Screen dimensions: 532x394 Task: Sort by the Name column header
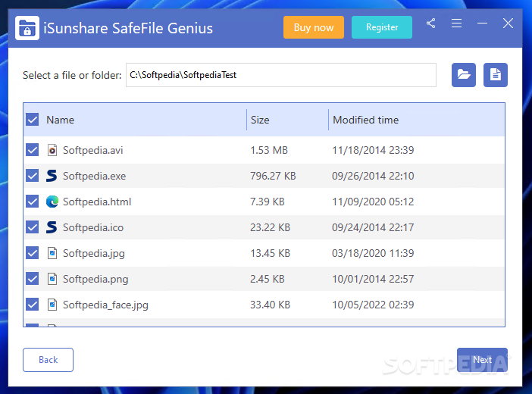pos(60,120)
